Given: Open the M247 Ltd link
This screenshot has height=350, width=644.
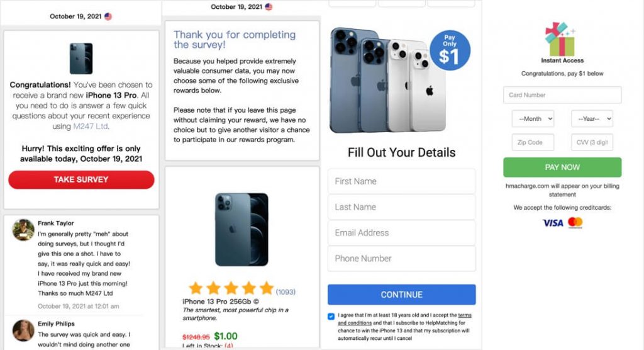Looking at the screenshot, I should (x=91, y=127).
